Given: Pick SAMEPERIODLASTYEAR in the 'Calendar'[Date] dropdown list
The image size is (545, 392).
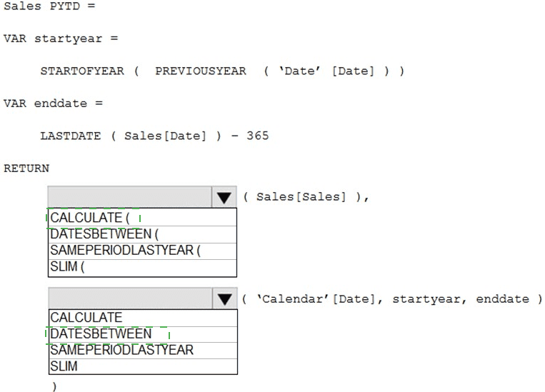Looking at the screenshot, I should point(121,350).
